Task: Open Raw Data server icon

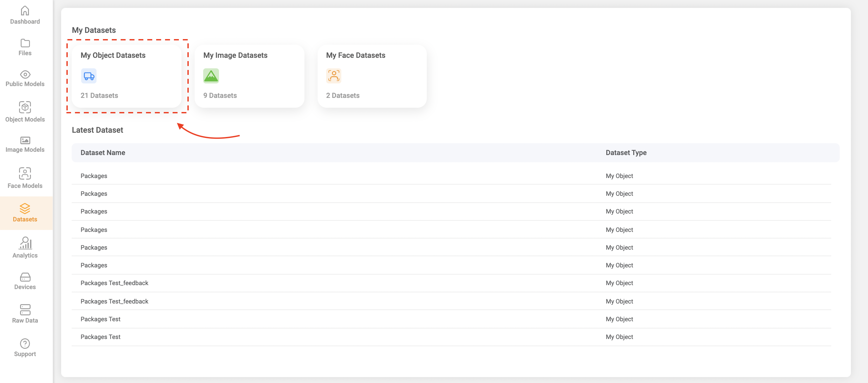Action: click(x=25, y=309)
